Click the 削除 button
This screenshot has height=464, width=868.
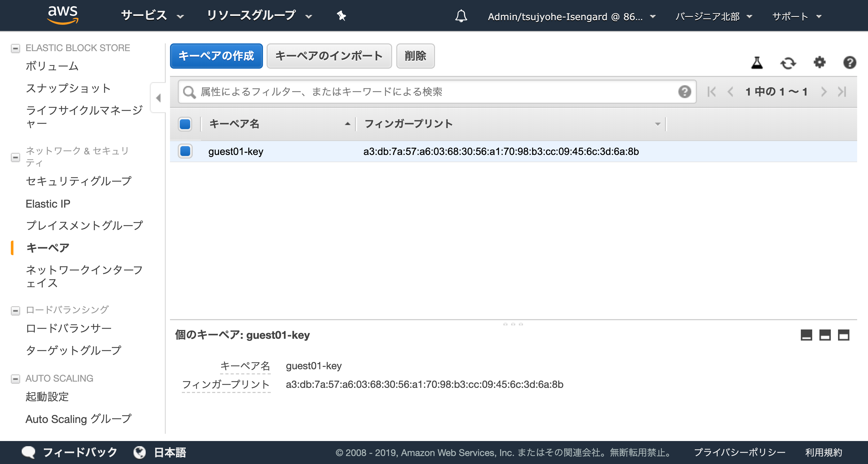(415, 56)
